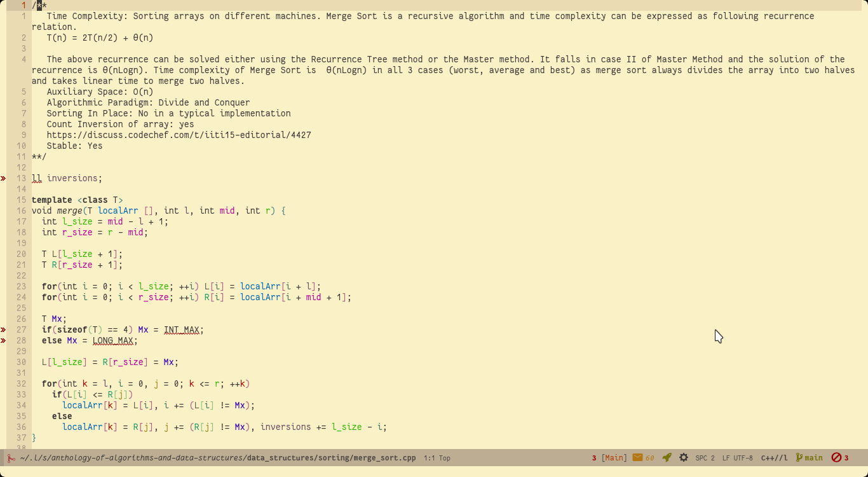This screenshot has height=477, width=868.
Task: Open the LF UTF-8 encoding selector
Action: point(737,458)
